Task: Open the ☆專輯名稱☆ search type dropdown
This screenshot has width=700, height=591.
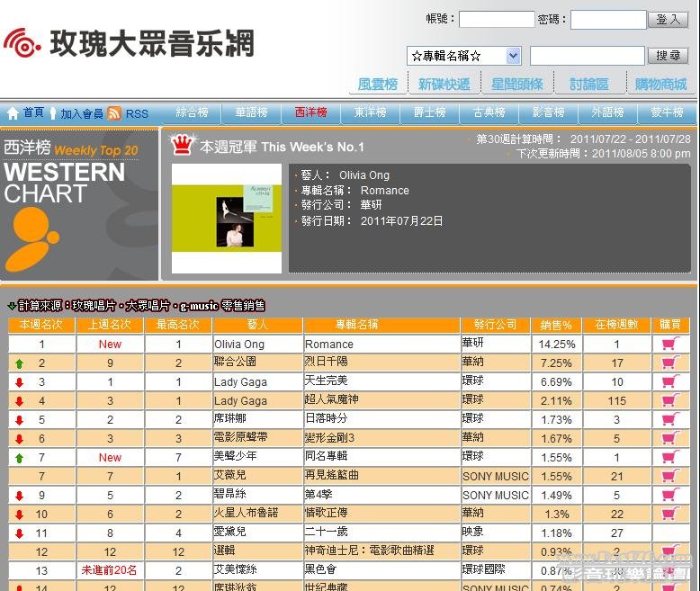Action: (464, 56)
